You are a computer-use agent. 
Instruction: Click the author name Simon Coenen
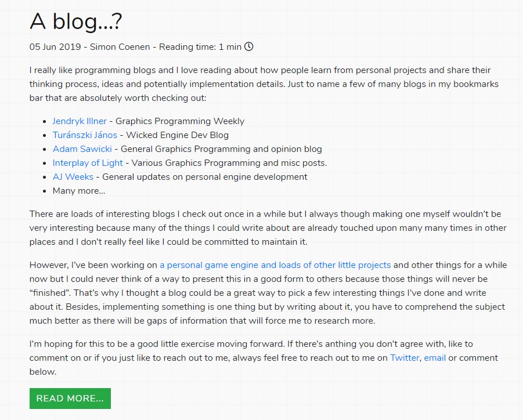[120, 46]
